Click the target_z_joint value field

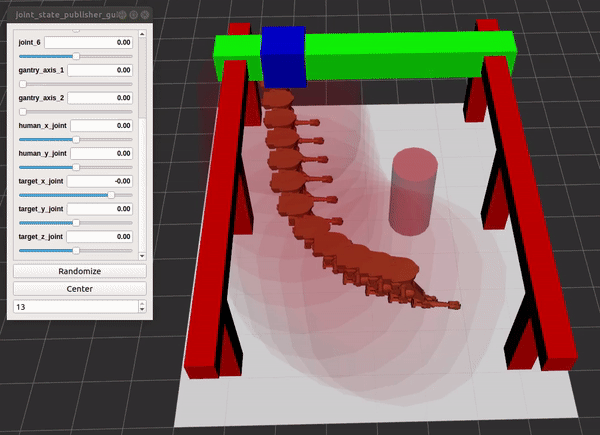pyautogui.click(x=99, y=236)
